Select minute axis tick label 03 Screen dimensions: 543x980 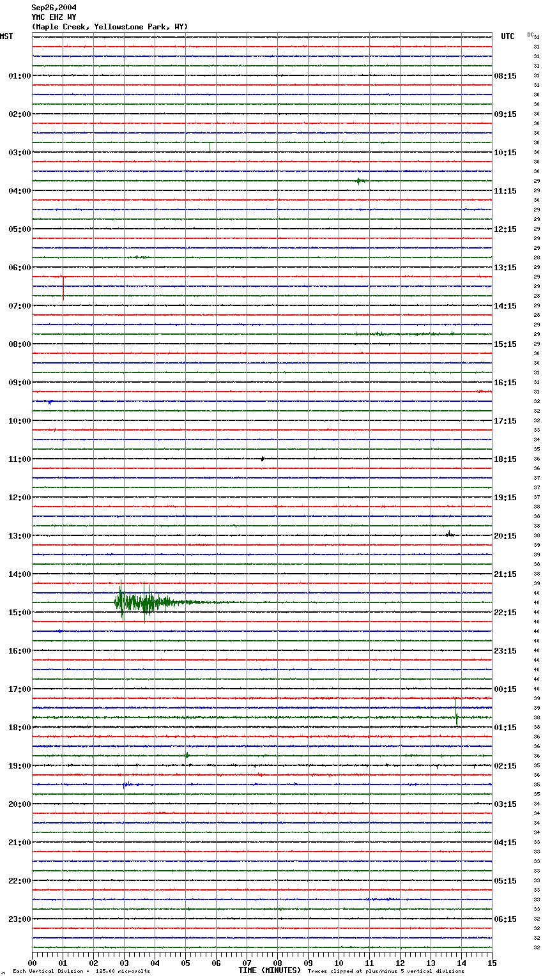point(124,963)
